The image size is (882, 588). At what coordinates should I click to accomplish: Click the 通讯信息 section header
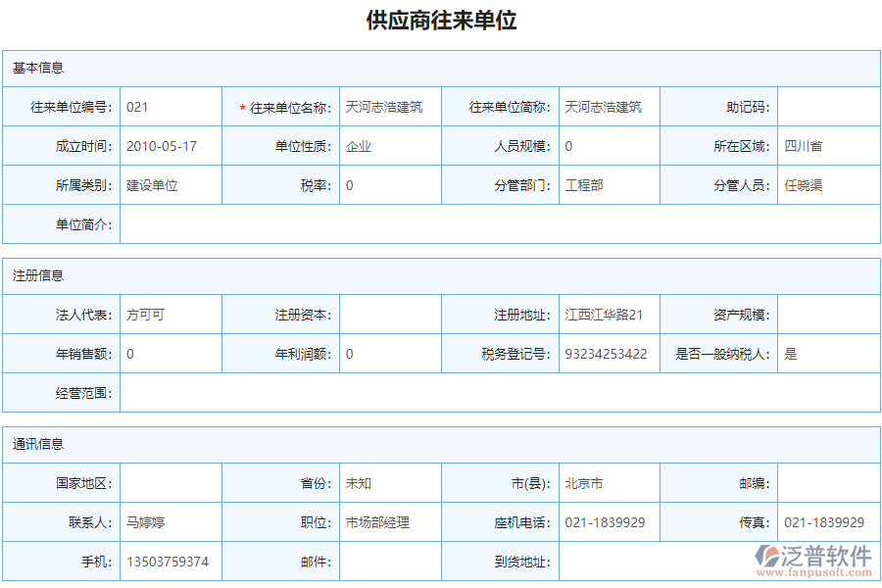(x=31, y=442)
